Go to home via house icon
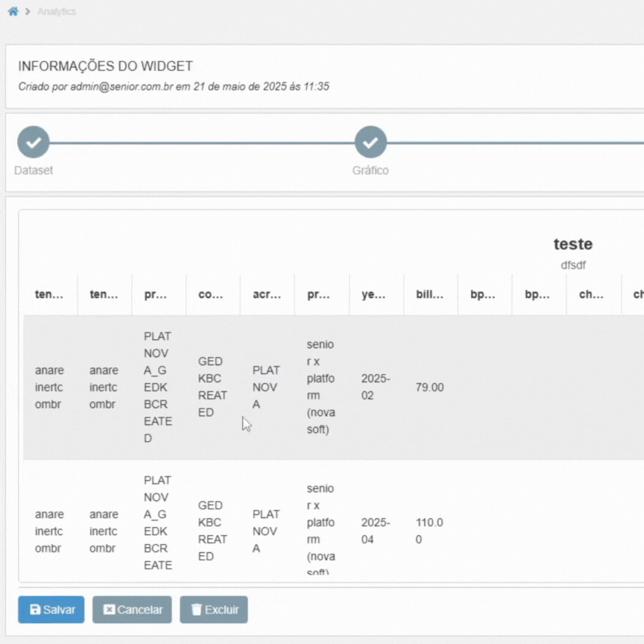Viewport: 644px width, 644px height. tap(13, 11)
